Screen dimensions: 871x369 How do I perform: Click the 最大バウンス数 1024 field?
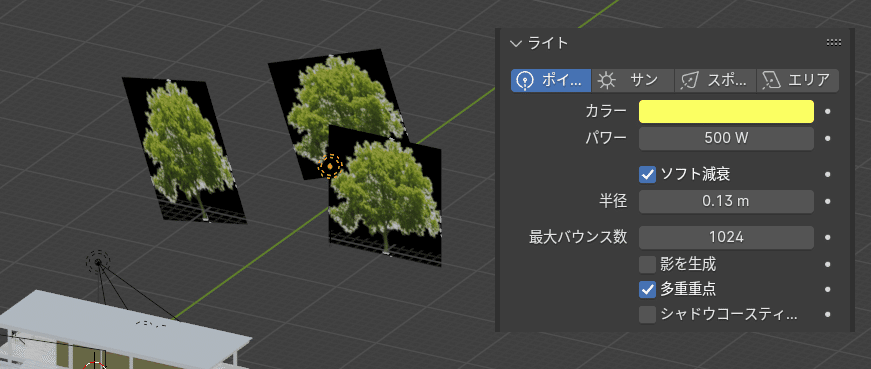tap(726, 237)
